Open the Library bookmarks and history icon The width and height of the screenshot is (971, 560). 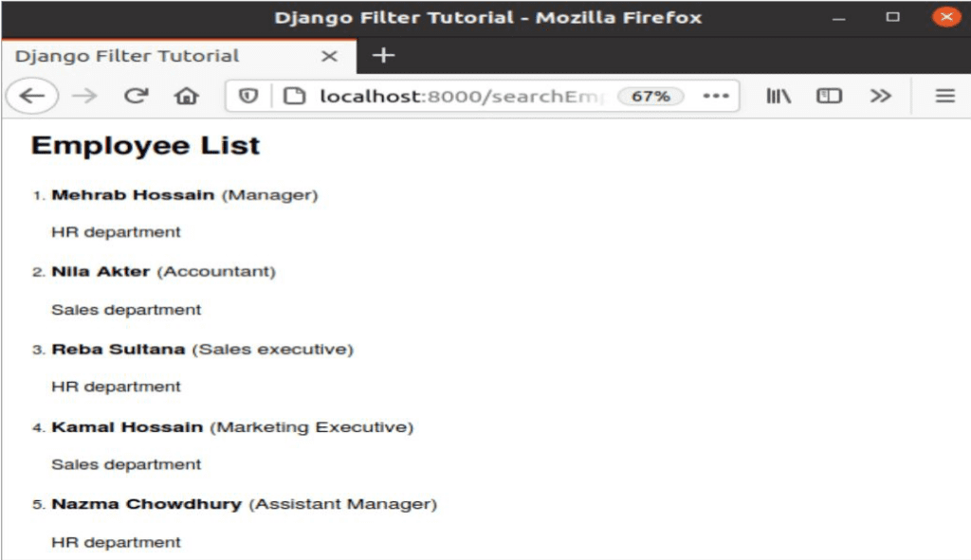[779, 96]
